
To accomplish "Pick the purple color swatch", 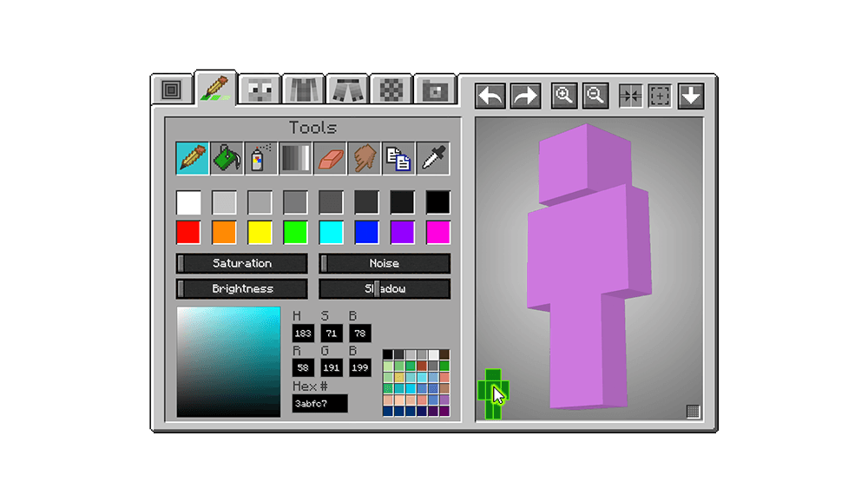I will tap(402, 233).
